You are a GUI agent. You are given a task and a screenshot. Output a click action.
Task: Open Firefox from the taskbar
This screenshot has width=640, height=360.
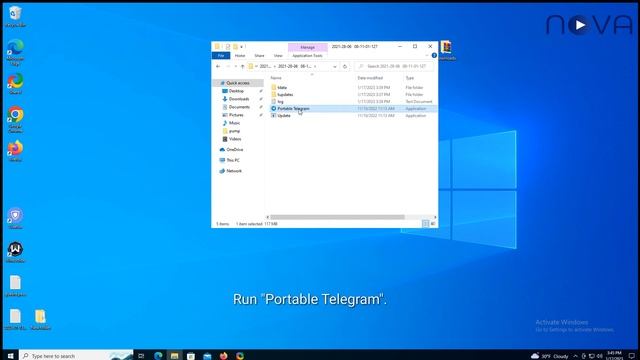coord(223,356)
